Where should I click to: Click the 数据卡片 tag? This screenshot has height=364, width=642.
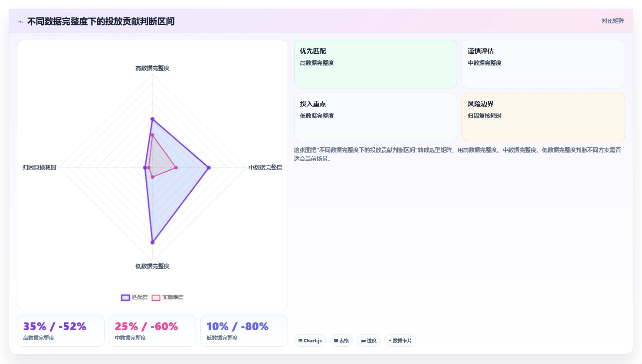[400, 341]
